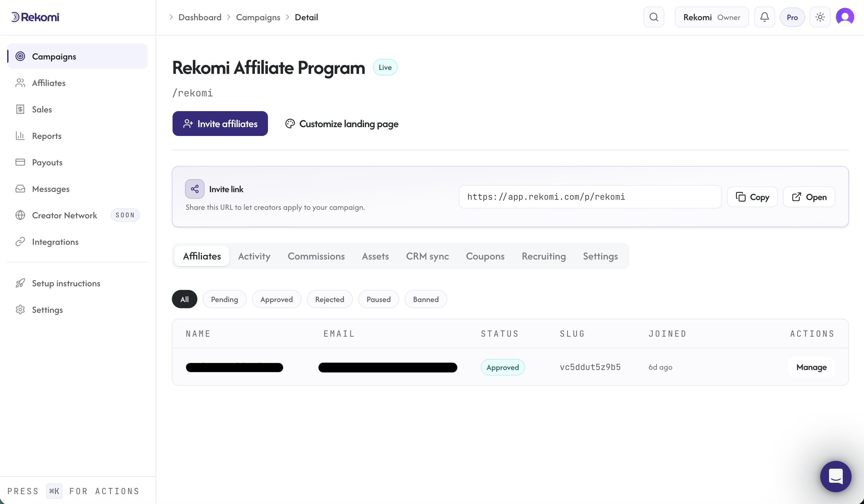
Task: Click the invite link share icon
Action: pyautogui.click(x=195, y=189)
